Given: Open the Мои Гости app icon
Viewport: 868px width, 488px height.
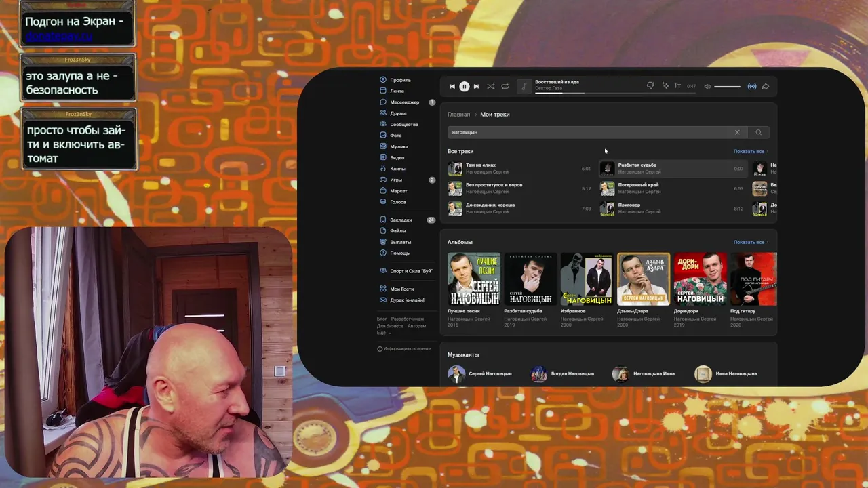Looking at the screenshot, I should [x=383, y=289].
